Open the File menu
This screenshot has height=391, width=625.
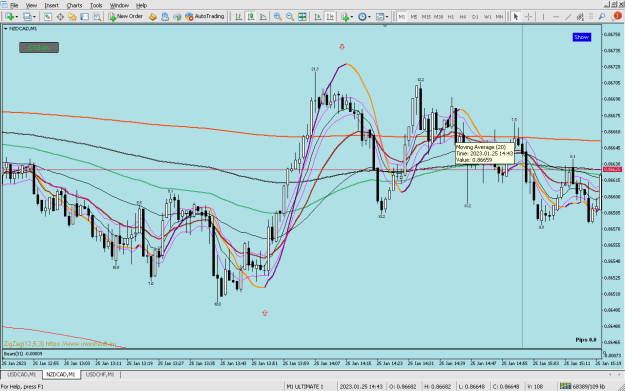[x=14, y=5]
